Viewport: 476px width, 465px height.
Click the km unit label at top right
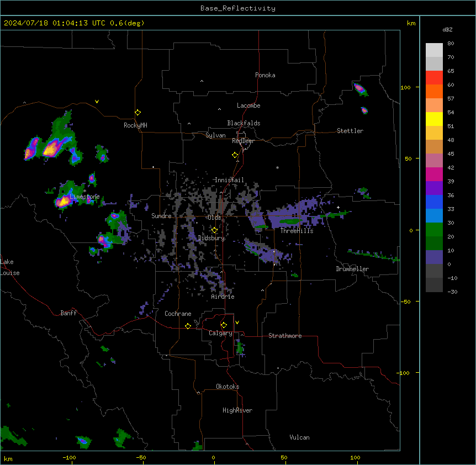[411, 23]
